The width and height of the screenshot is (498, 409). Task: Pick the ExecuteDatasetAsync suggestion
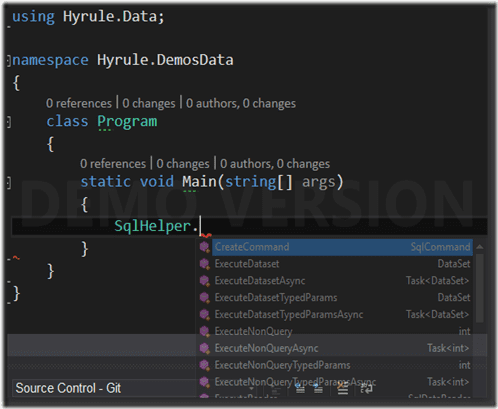pyautogui.click(x=342, y=281)
